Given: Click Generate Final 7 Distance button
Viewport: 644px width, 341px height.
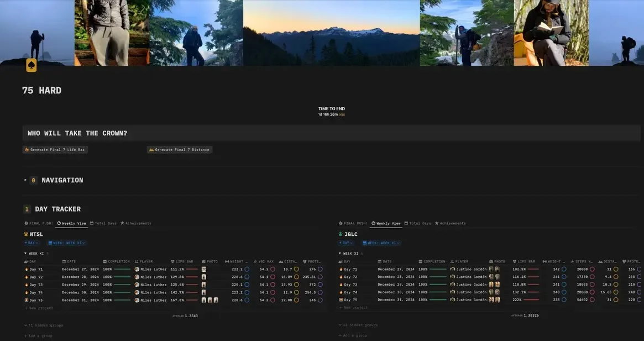Looking at the screenshot, I should coord(180,149).
